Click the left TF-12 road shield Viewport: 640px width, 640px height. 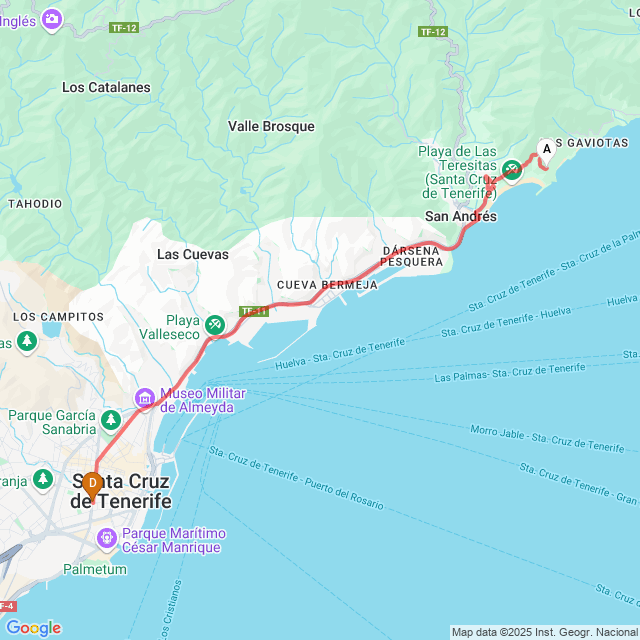pyautogui.click(x=124, y=28)
